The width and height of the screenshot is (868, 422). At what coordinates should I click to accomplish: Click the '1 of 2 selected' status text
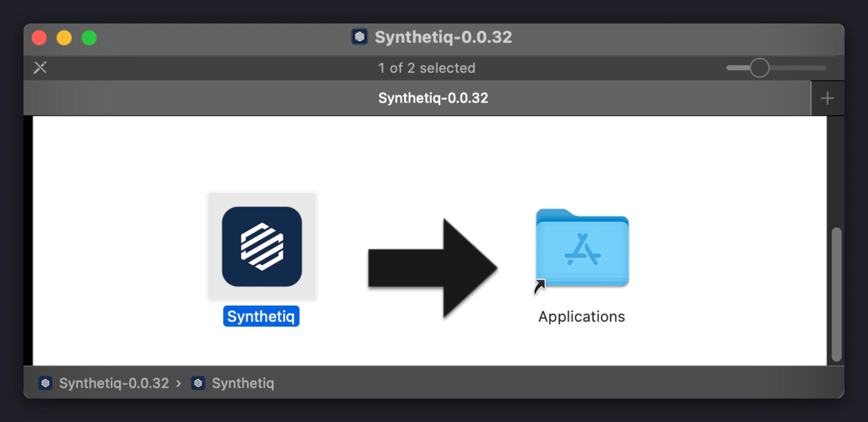[x=427, y=68]
